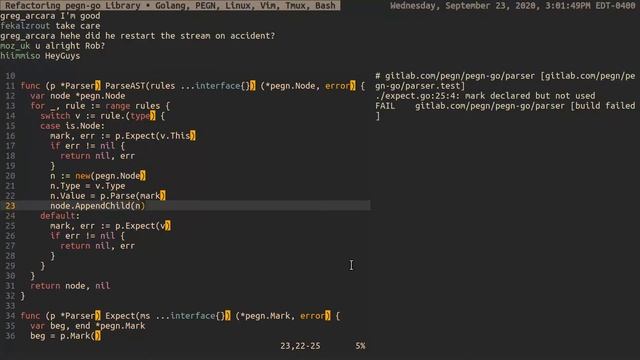Click username 'moz_uk' in chat
The height and width of the screenshot is (360, 640).
tap(15, 46)
